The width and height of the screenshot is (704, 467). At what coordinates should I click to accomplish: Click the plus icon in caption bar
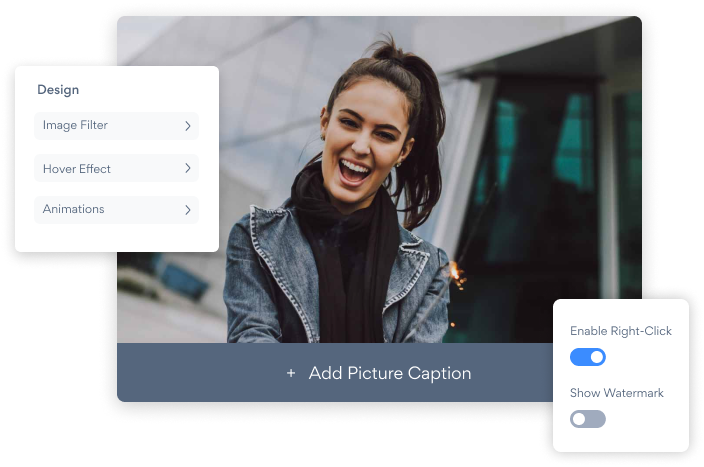point(291,373)
